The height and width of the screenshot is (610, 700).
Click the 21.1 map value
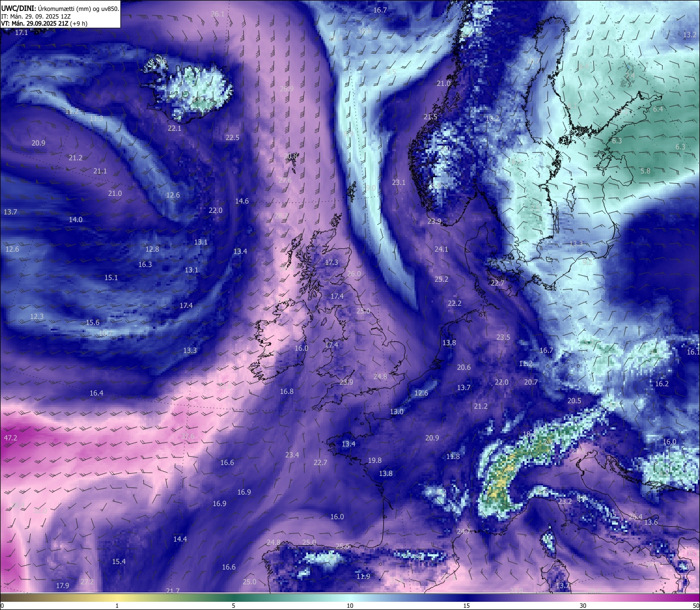point(100,171)
